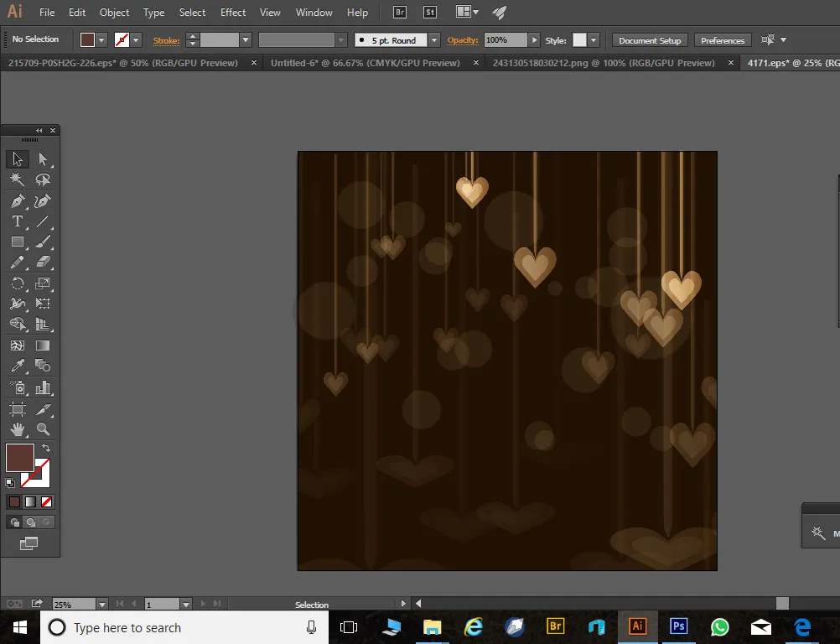The image size is (840, 644).
Task: Open the 5 pt. Round brush dropdown
Action: pyautogui.click(x=434, y=39)
